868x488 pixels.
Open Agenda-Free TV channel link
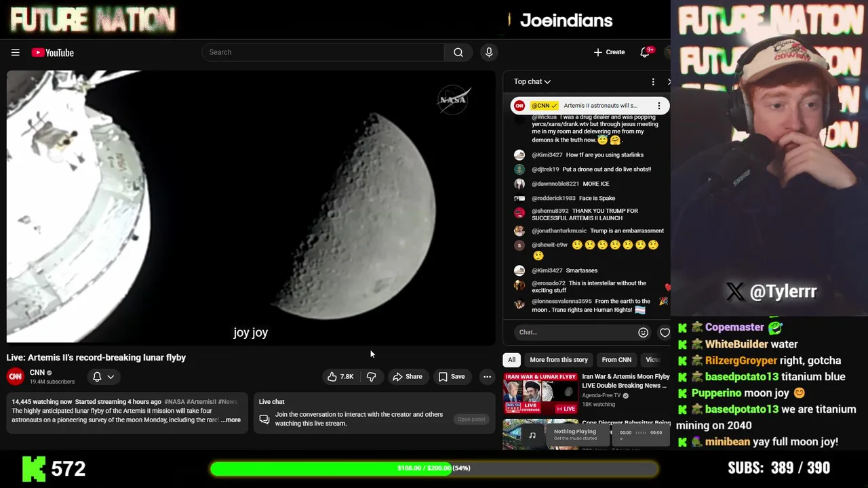[602, 396]
